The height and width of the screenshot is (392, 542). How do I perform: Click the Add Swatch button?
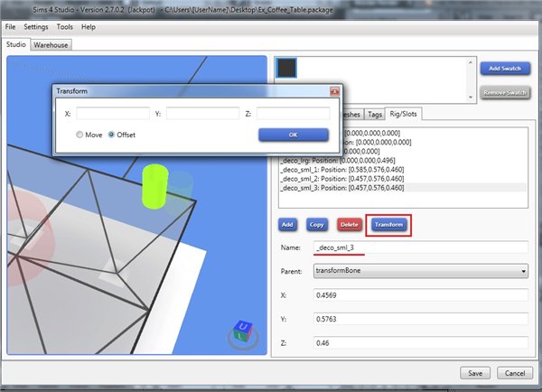(504, 69)
